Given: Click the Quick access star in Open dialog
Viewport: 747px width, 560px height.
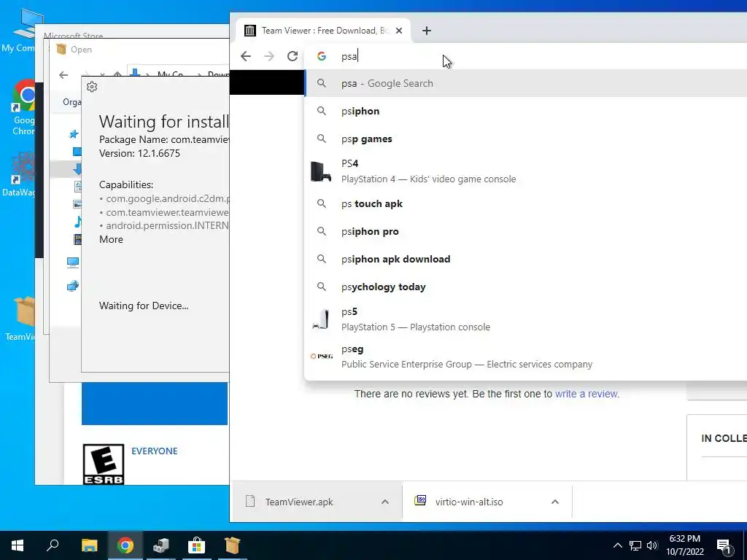Looking at the screenshot, I should 74,134.
